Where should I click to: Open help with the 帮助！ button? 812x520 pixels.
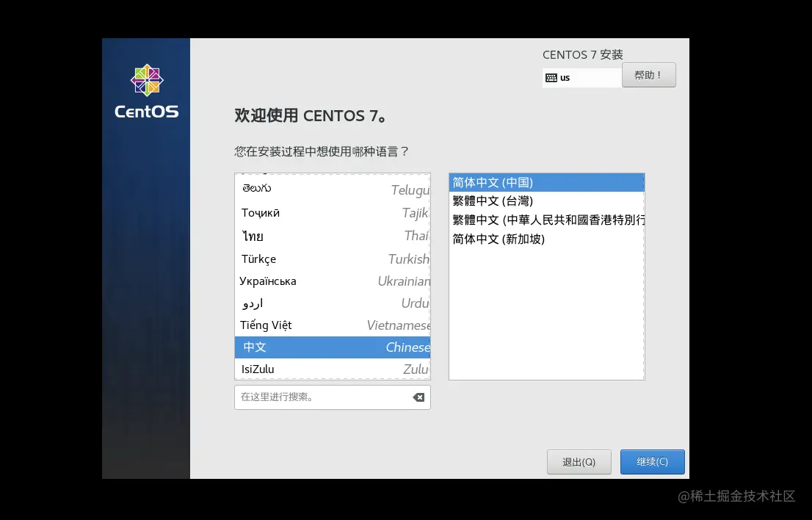coord(648,75)
